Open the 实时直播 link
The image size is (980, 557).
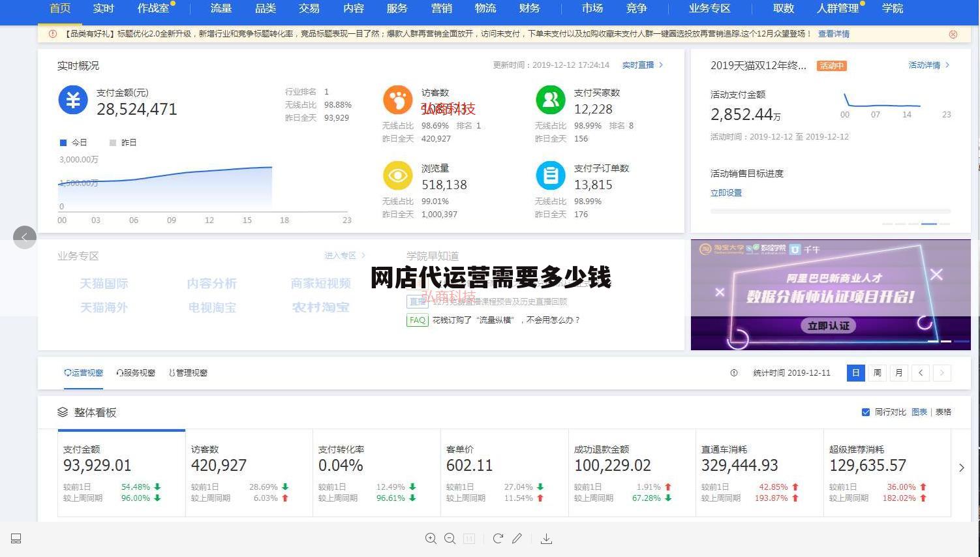642,65
